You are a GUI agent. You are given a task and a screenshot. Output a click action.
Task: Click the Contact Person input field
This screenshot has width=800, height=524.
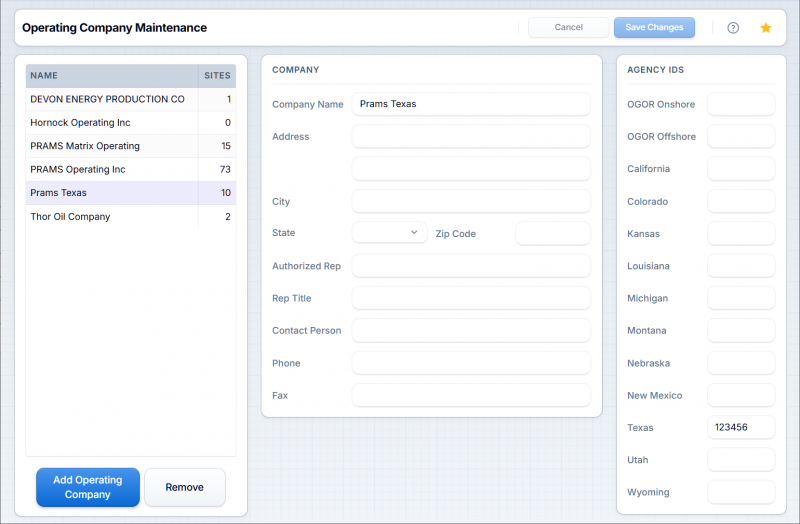pos(471,330)
